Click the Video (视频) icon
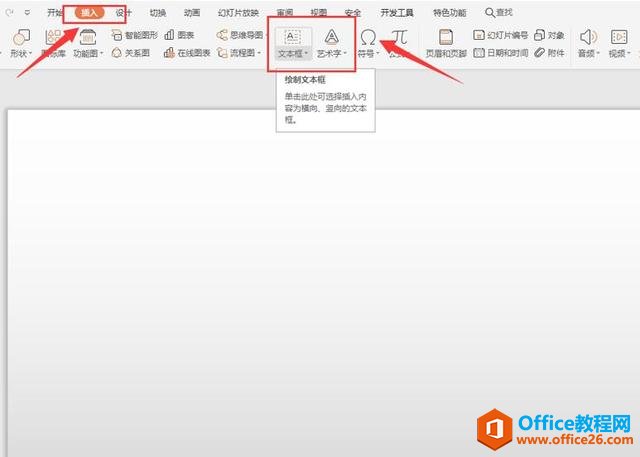The width and height of the screenshot is (640, 457). coord(619,37)
